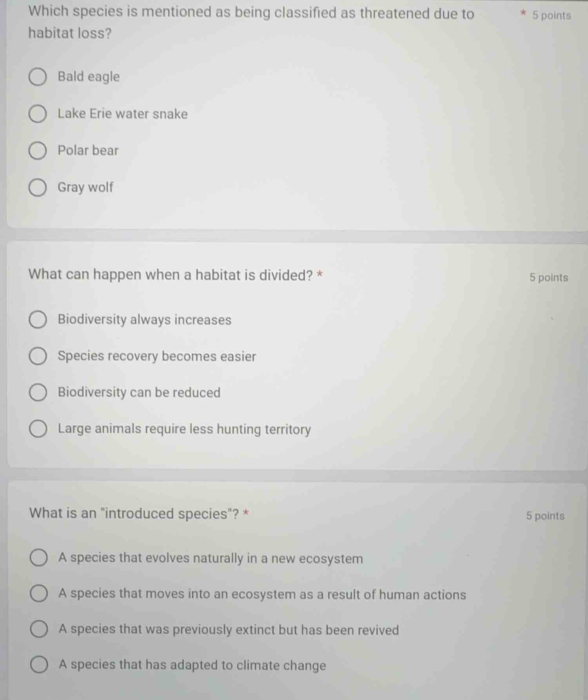This screenshot has height=700, width=588.
Task: Click the required asterisk on habitat divided question
Action: (x=319, y=274)
